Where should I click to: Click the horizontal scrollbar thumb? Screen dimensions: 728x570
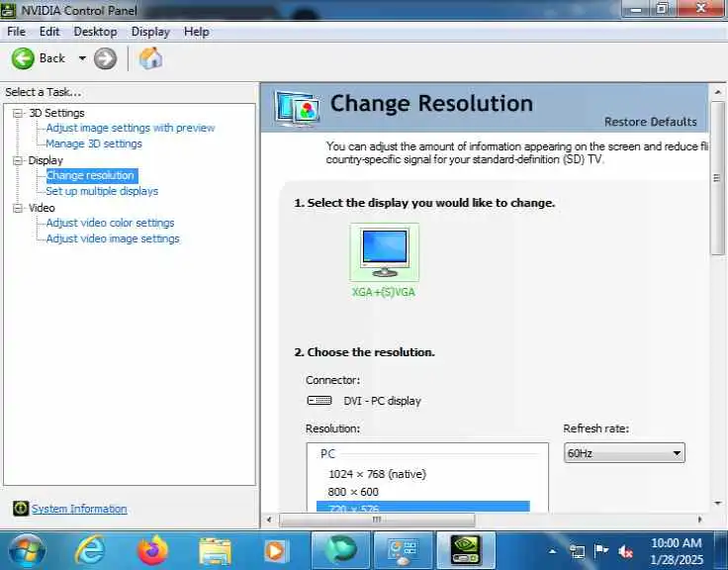coord(377,520)
